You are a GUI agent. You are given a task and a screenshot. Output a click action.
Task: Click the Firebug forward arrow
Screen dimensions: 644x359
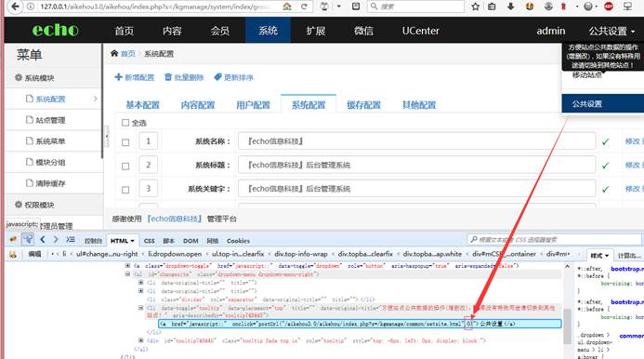[x=56, y=239]
